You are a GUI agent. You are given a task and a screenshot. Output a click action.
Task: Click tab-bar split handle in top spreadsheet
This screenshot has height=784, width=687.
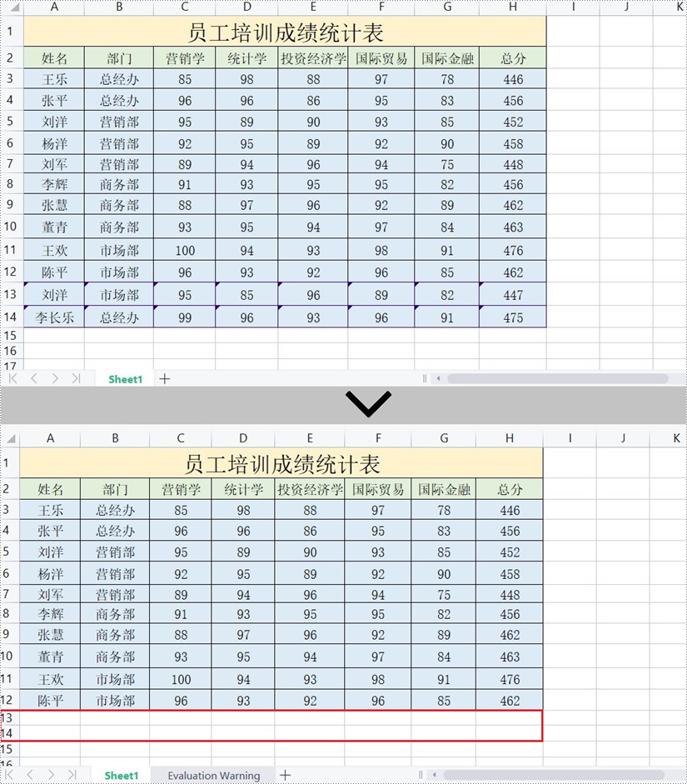[425, 378]
